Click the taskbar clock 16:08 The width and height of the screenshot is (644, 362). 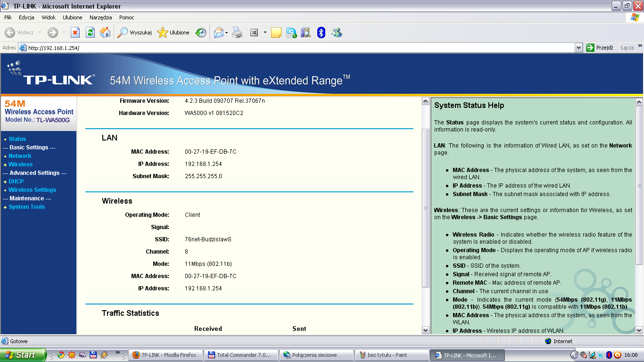pyautogui.click(x=631, y=355)
